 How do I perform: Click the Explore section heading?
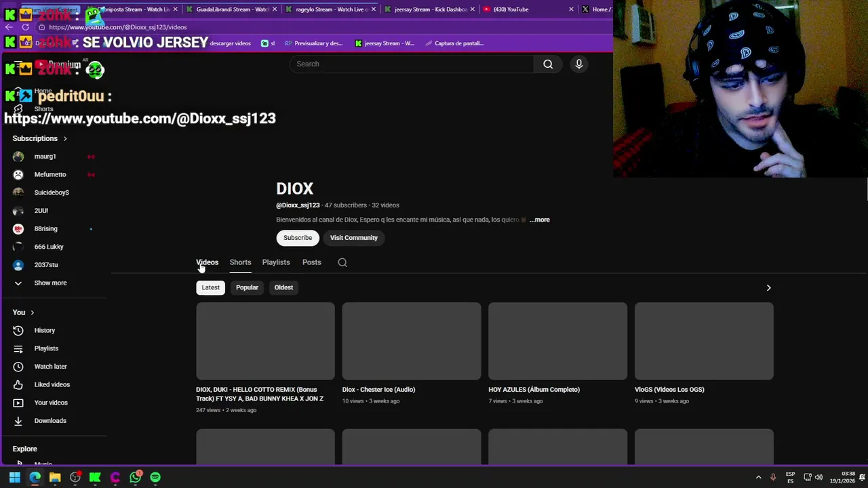click(x=24, y=449)
